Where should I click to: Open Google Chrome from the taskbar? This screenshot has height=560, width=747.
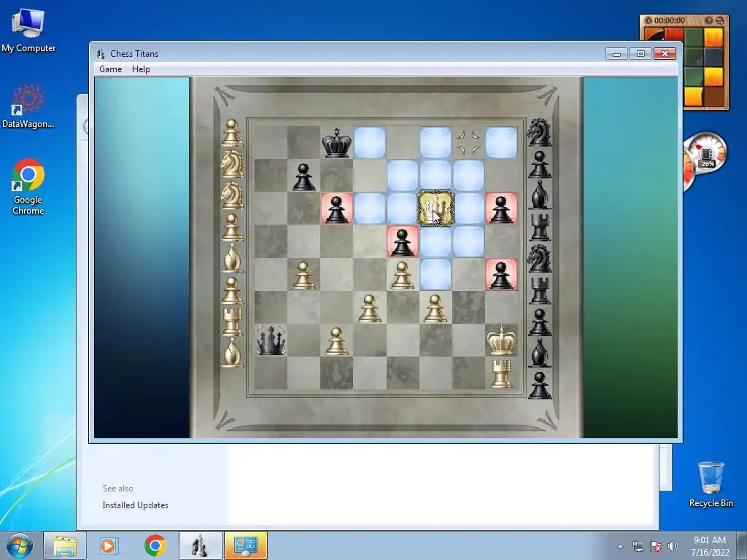tap(155, 545)
